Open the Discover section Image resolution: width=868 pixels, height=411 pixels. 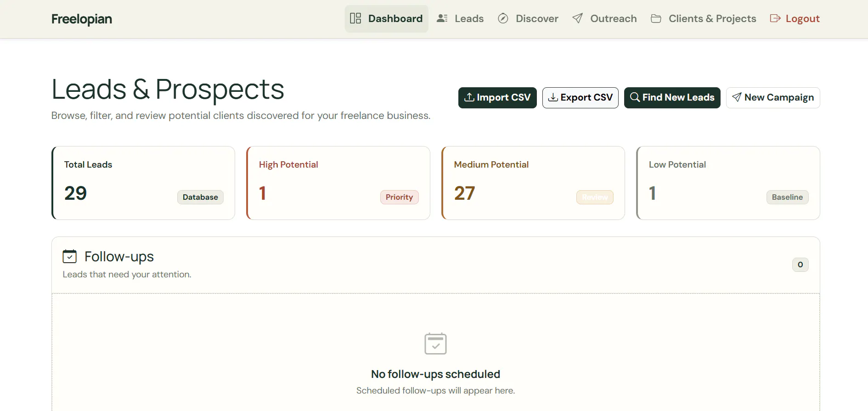528,19
